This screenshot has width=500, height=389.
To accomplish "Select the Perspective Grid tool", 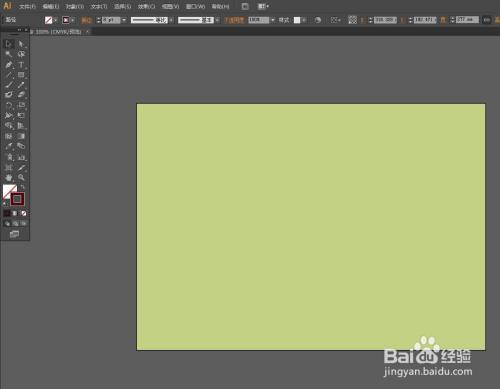I will (x=21, y=126).
